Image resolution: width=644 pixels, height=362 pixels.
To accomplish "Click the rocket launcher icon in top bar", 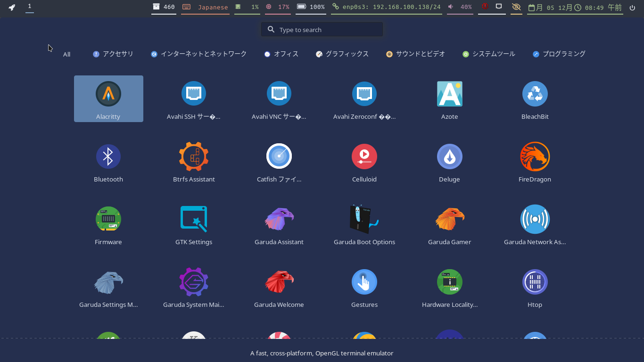I will point(12,7).
